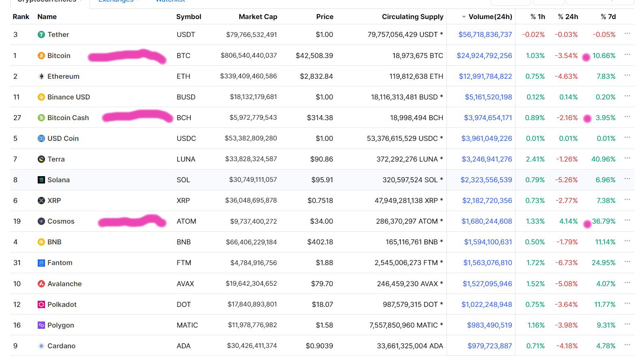The height and width of the screenshot is (356, 644).
Task: Click the Polkadot pink logo icon
Action: tap(41, 304)
